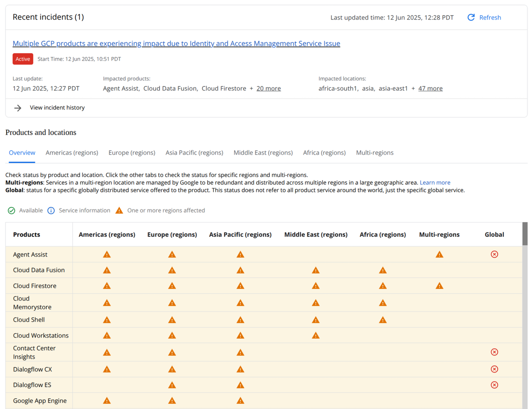532x409 pixels.
Task: Click Dialogflow CX Global outage icon
Action: [494, 369]
